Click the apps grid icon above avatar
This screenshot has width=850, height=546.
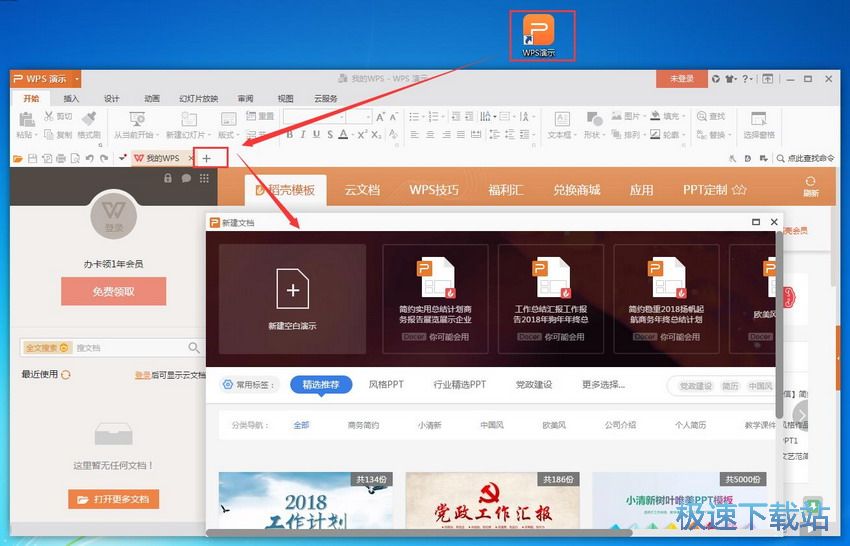[x=204, y=178]
